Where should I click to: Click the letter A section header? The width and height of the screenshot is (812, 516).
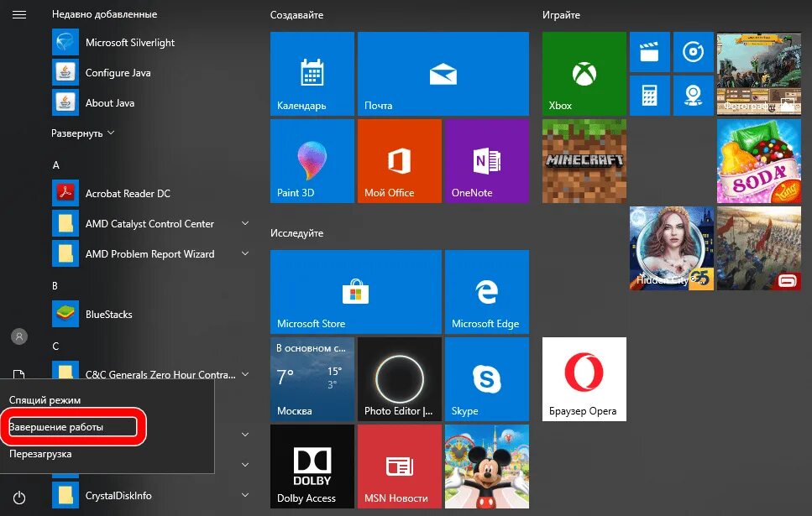pyautogui.click(x=56, y=165)
